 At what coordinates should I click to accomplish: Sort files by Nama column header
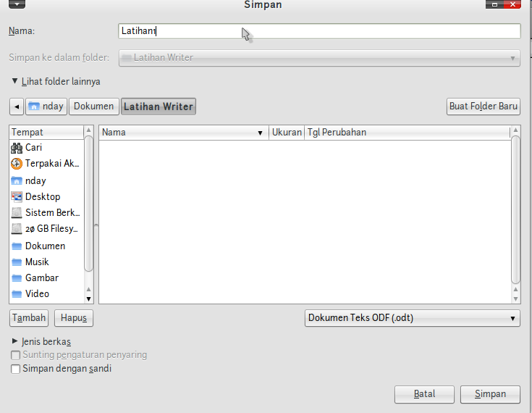click(184, 133)
